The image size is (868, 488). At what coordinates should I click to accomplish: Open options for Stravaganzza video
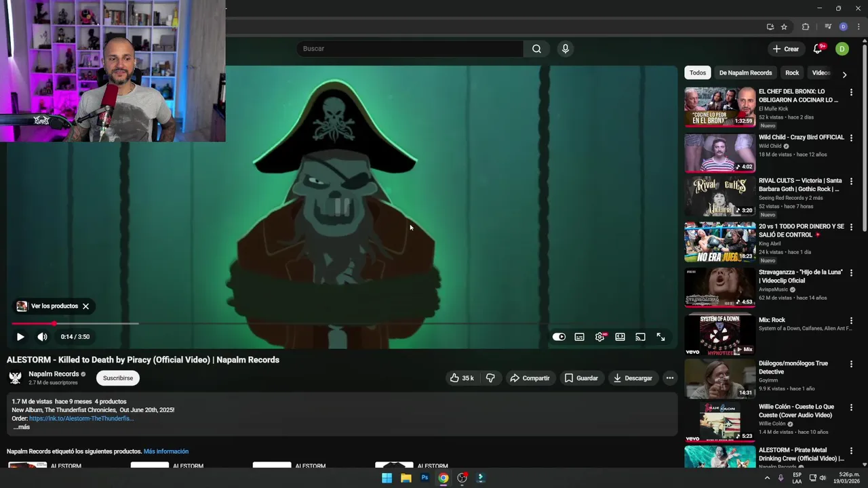[x=851, y=273]
